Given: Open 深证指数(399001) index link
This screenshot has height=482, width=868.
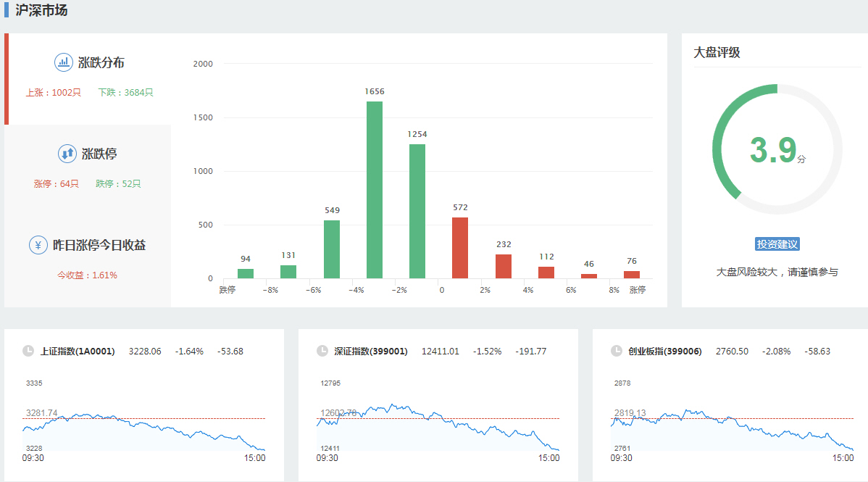Looking at the screenshot, I should (x=371, y=352).
